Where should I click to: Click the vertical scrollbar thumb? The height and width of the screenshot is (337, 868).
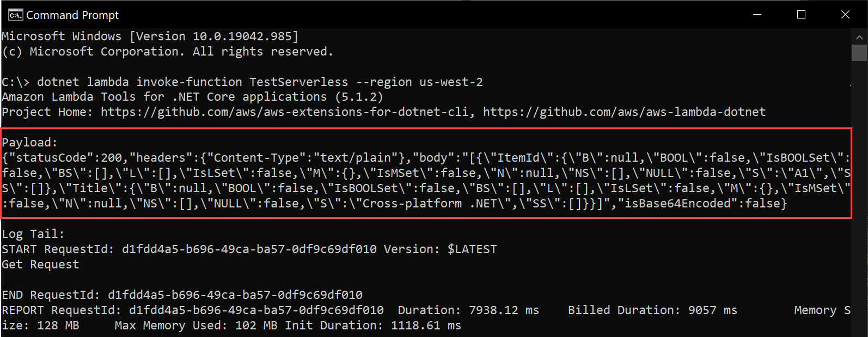tap(859, 53)
